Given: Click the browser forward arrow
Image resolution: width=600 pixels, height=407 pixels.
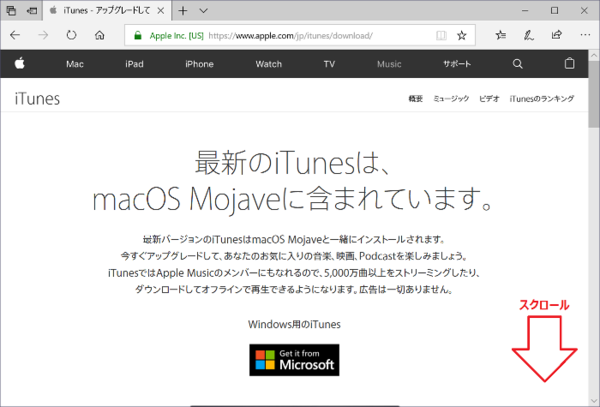Looking at the screenshot, I should tap(43, 36).
